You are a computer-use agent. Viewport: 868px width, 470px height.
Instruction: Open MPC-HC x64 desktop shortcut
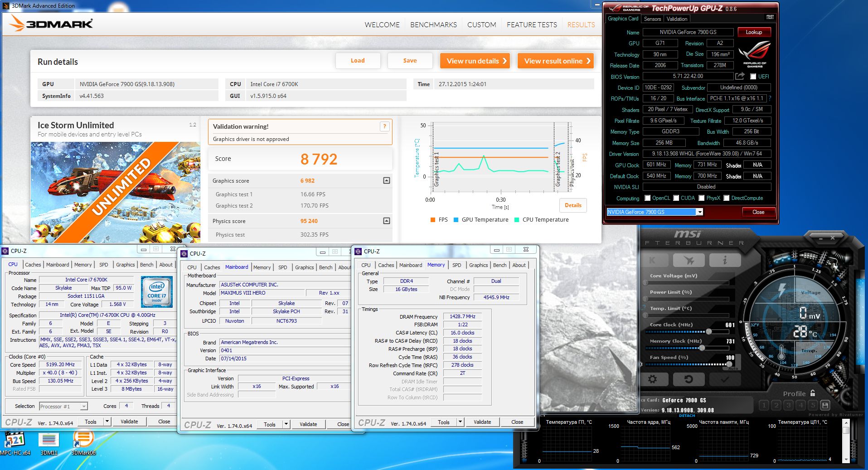point(15,442)
